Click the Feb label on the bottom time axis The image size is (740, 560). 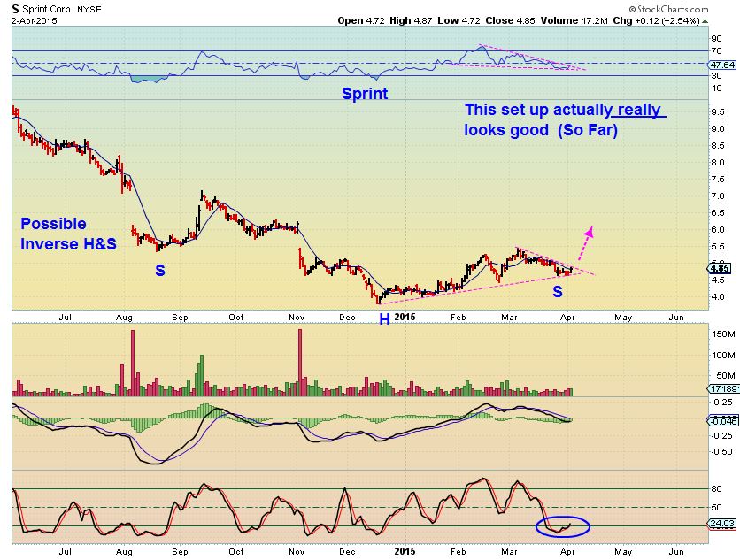pos(458,551)
